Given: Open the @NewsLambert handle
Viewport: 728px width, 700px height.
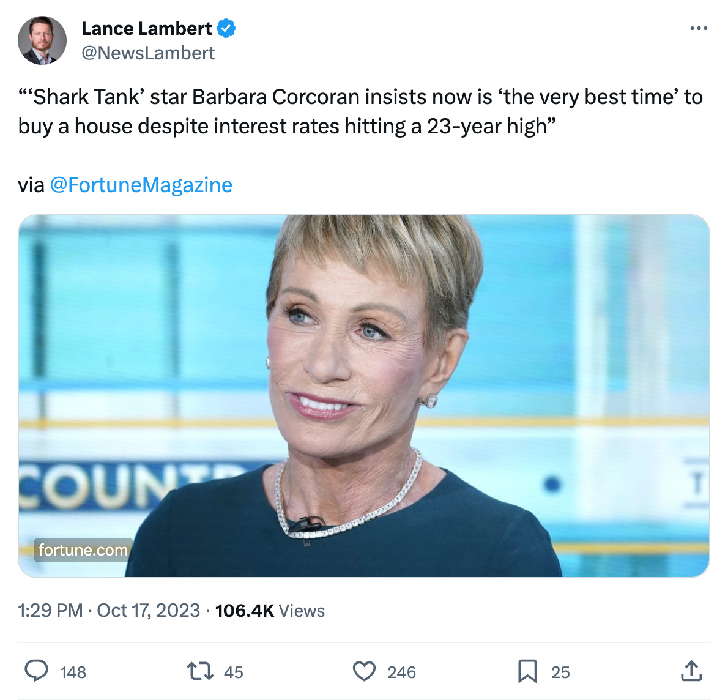Looking at the screenshot, I should point(148,53).
